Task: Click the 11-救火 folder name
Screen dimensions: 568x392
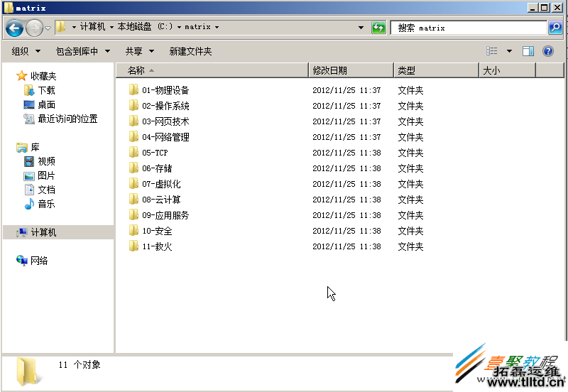Action: pos(157,246)
